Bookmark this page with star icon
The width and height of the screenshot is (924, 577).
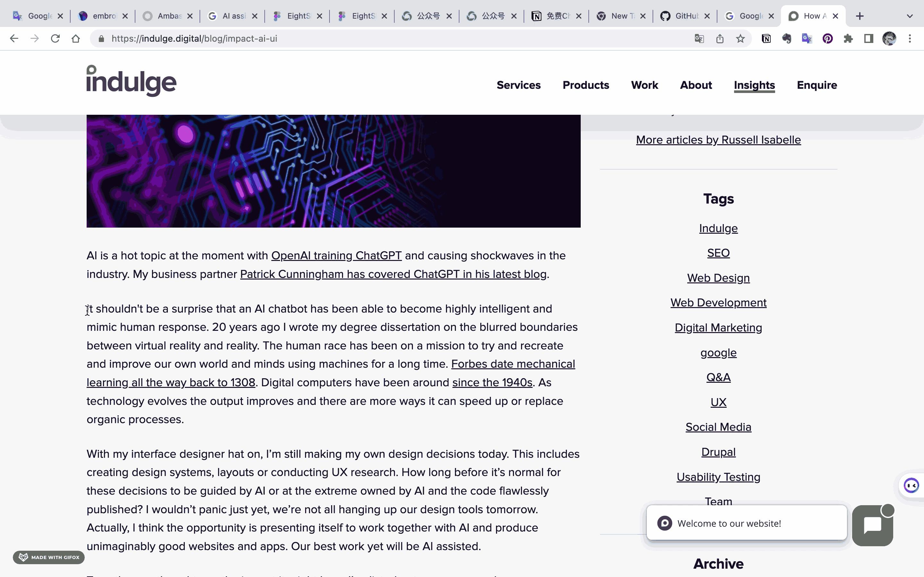(x=740, y=38)
